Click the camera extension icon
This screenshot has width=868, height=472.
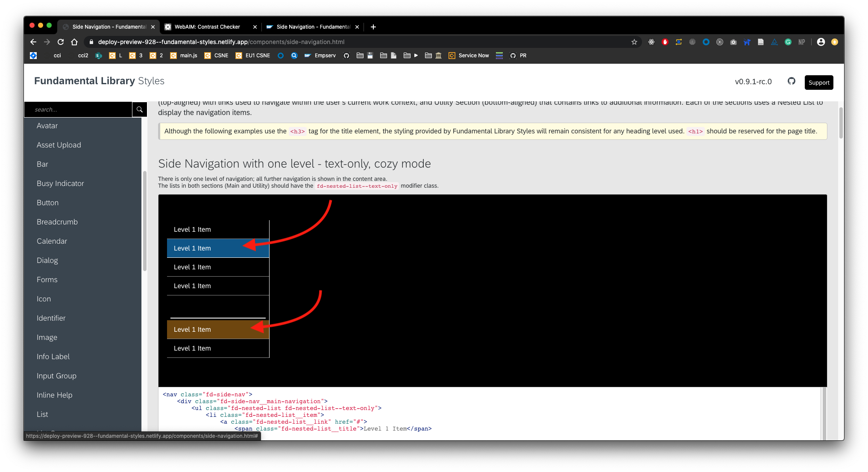tap(733, 41)
